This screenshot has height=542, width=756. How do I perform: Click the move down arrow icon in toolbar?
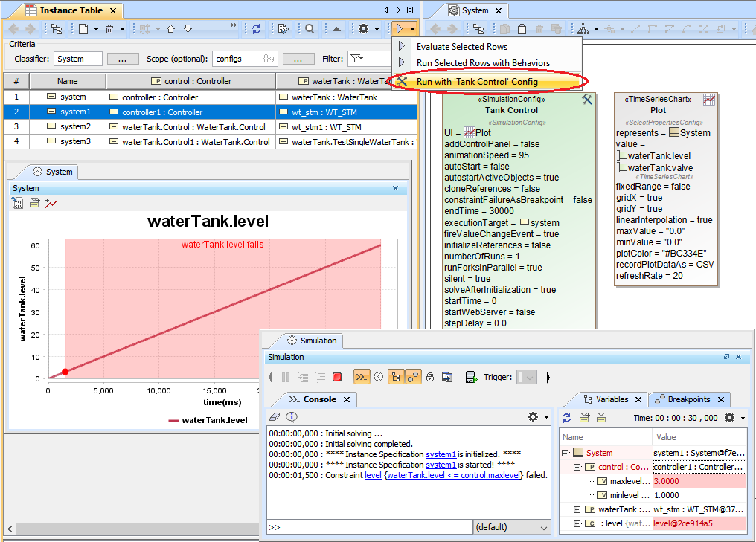(x=188, y=29)
